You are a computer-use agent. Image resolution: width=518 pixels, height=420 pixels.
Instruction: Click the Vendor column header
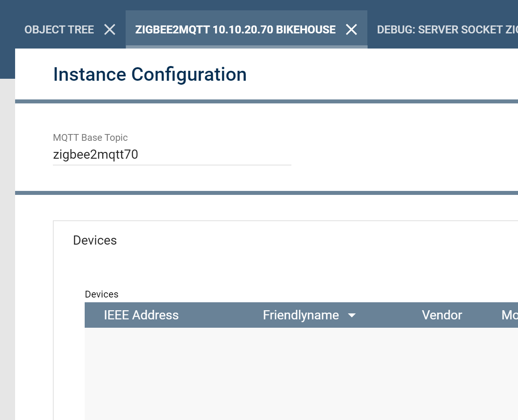tap(442, 315)
